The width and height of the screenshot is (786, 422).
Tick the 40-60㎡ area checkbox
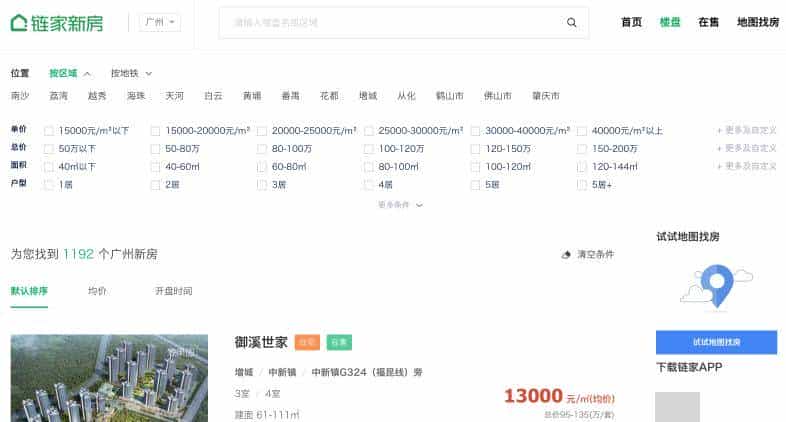tap(155, 167)
